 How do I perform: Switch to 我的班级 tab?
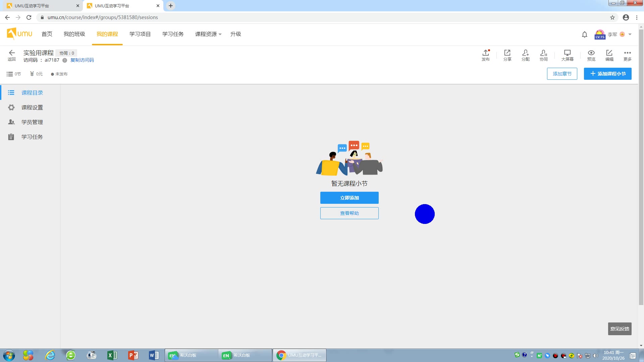coord(74,34)
